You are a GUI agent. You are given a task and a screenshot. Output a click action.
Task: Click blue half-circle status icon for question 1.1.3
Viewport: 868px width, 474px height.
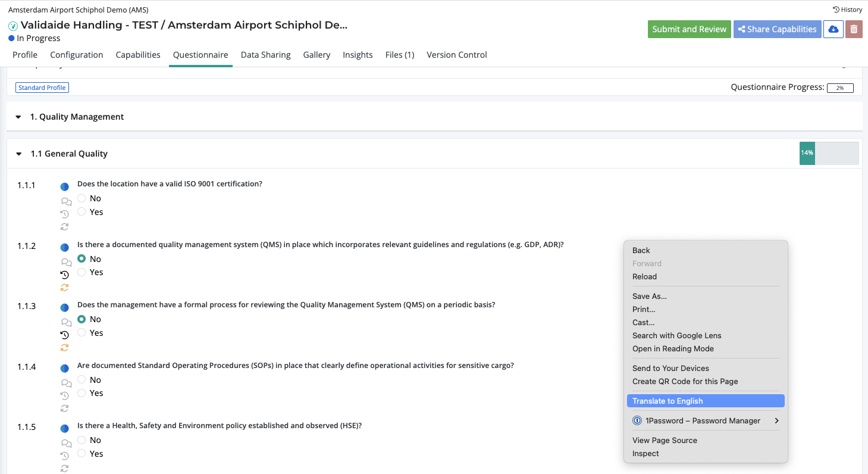pos(65,308)
